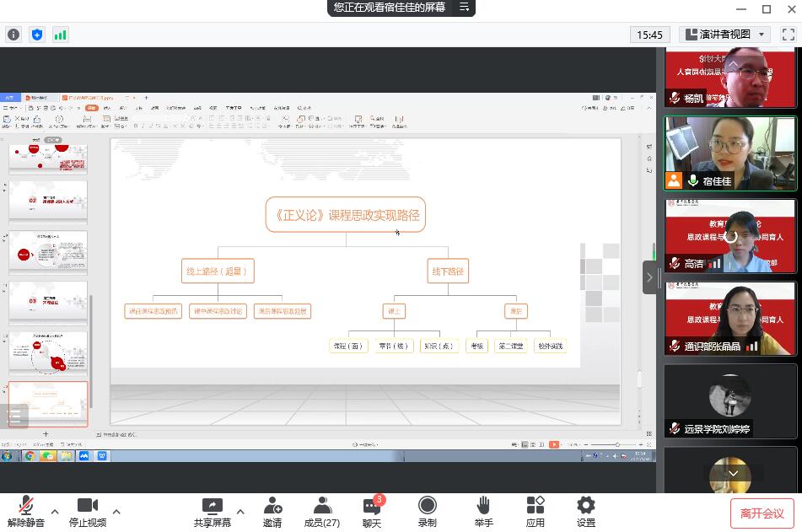Select the highlighted last slide thumbnail

click(x=48, y=404)
